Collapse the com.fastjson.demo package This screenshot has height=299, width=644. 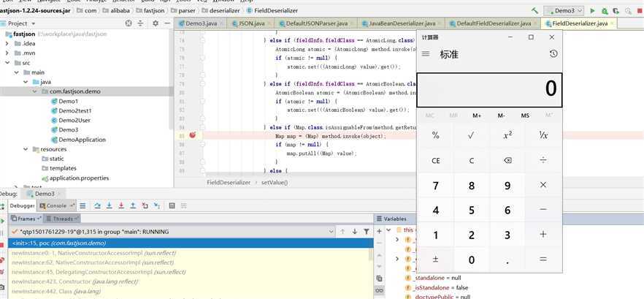35,91
